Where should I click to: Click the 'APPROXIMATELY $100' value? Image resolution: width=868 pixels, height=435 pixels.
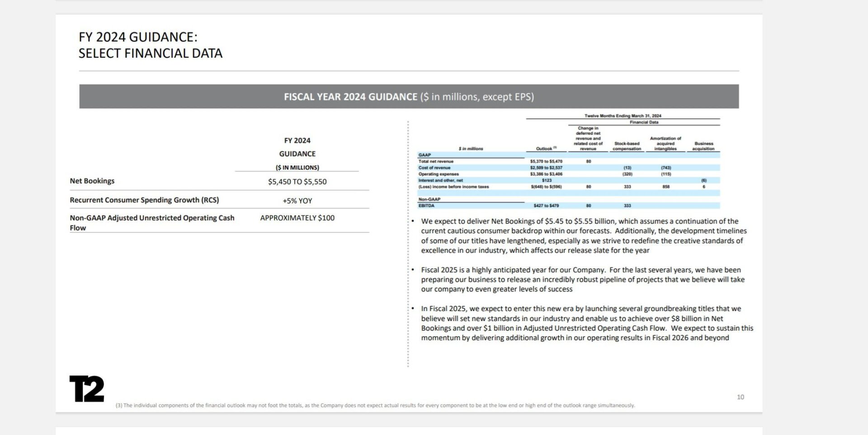(x=297, y=218)
